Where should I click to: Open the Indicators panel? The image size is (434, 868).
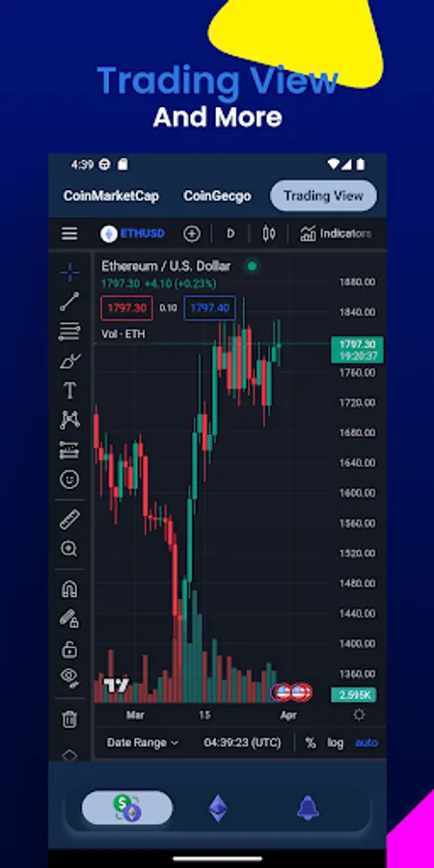pos(336,233)
